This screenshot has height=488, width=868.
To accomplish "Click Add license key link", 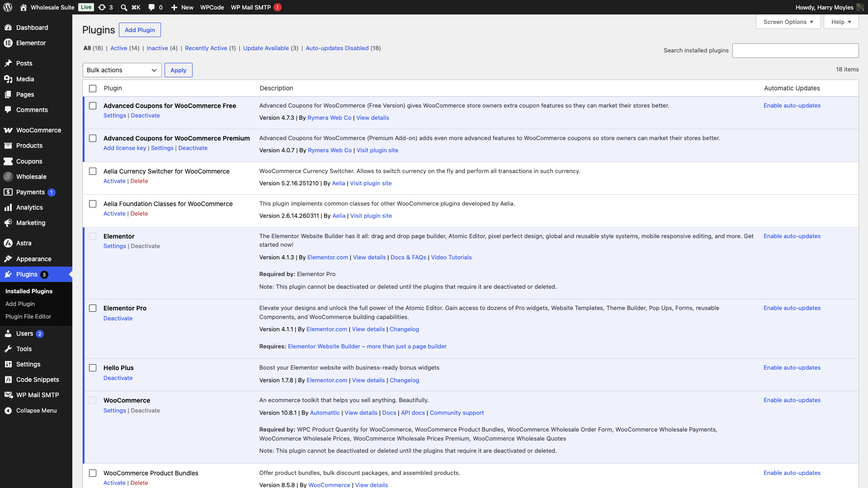I will coord(125,148).
